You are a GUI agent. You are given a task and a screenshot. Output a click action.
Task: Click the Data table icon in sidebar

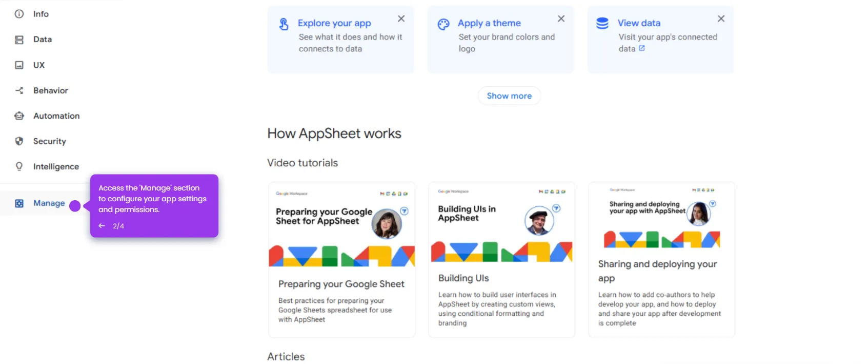tap(19, 40)
